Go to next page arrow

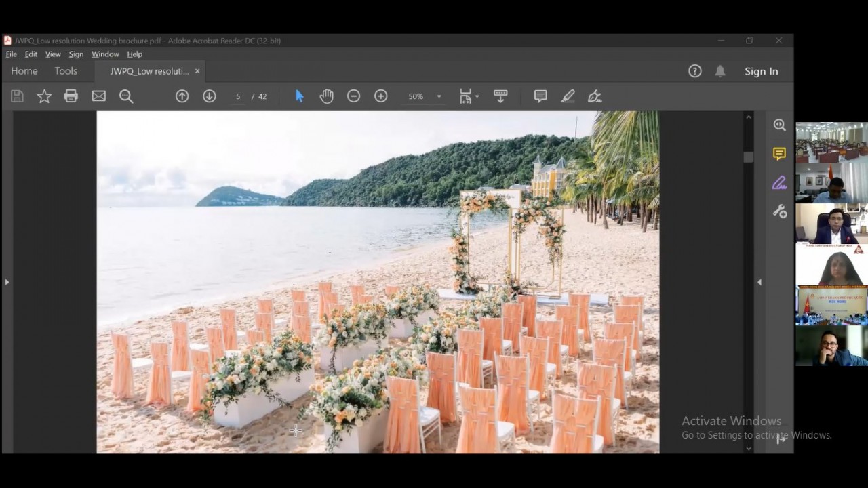click(210, 96)
